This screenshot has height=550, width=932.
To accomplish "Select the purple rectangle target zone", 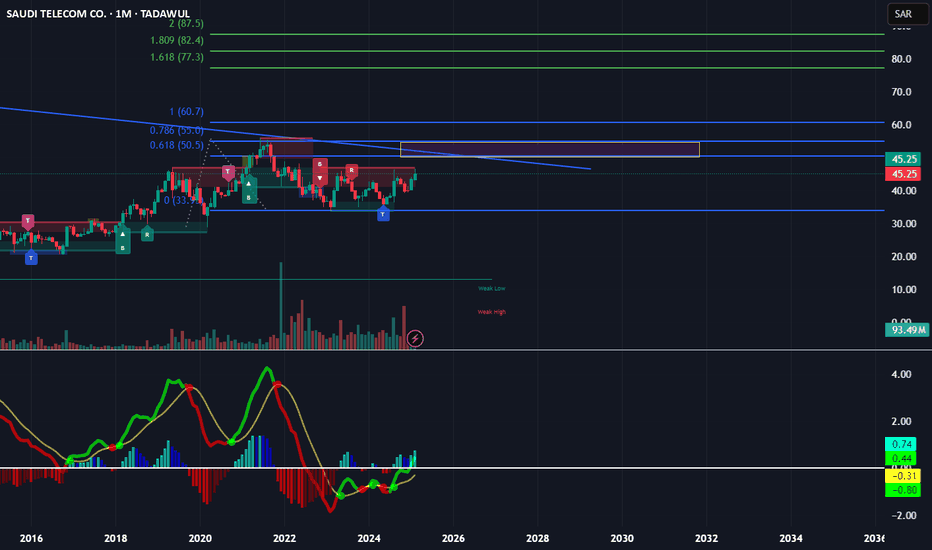I will [x=550, y=150].
